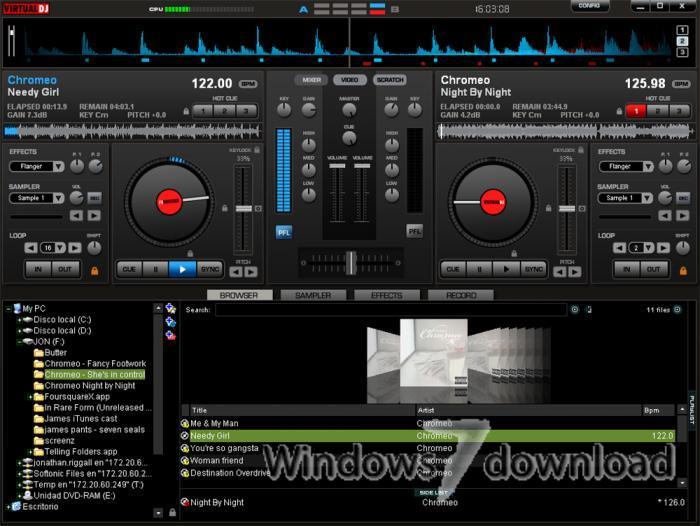The width and height of the screenshot is (700, 526).
Task: Pause the left deck
Action: click(x=155, y=269)
